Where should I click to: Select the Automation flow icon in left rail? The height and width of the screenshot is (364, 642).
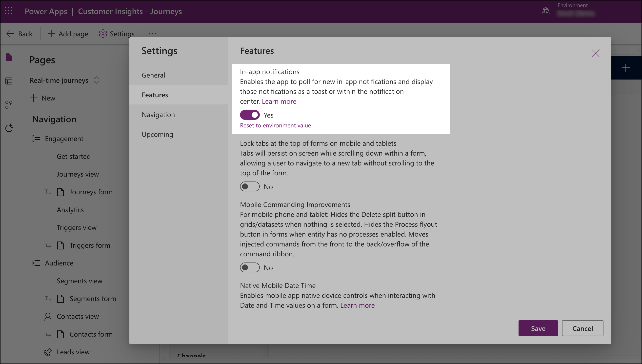[9, 104]
